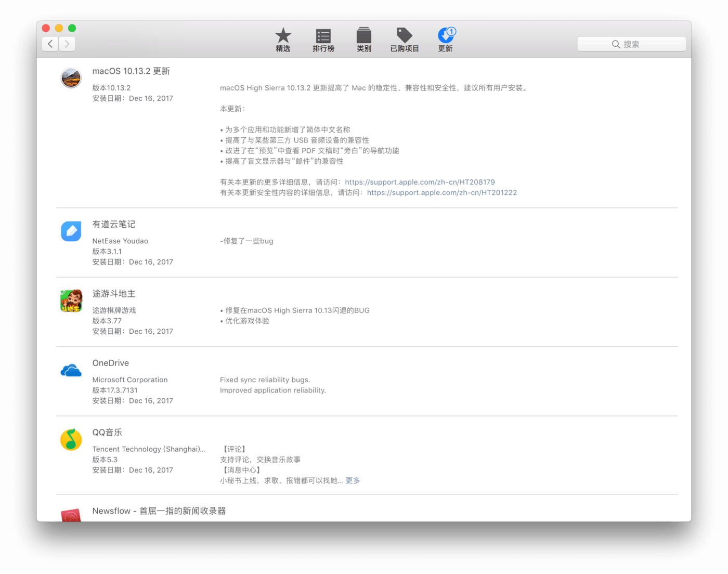Go back with the left arrow button
728x574 pixels.
click(x=50, y=44)
